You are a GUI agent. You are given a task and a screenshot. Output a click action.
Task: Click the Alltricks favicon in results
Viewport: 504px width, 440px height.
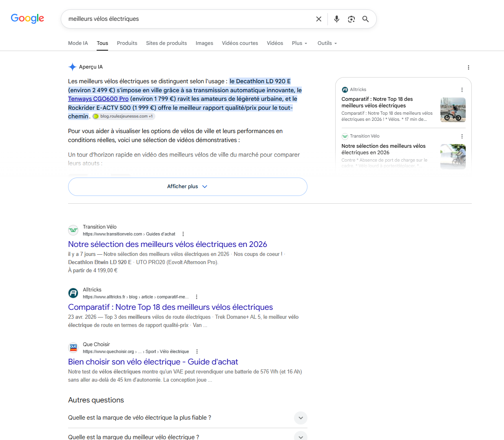73,293
